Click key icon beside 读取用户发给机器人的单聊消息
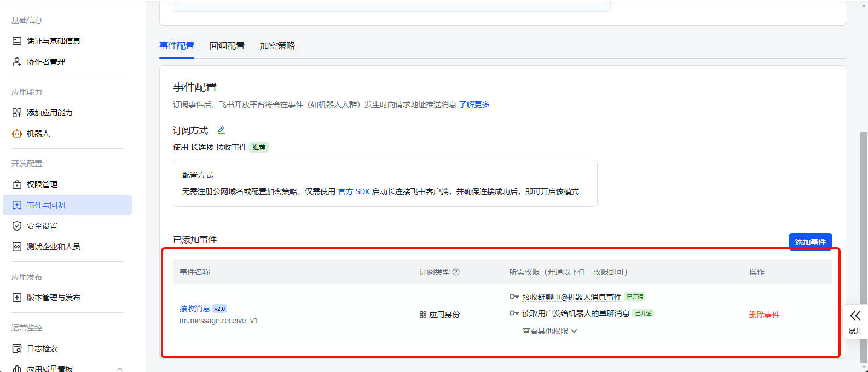Image resolution: width=868 pixels, height=372 pixels. tap(514, 313)
